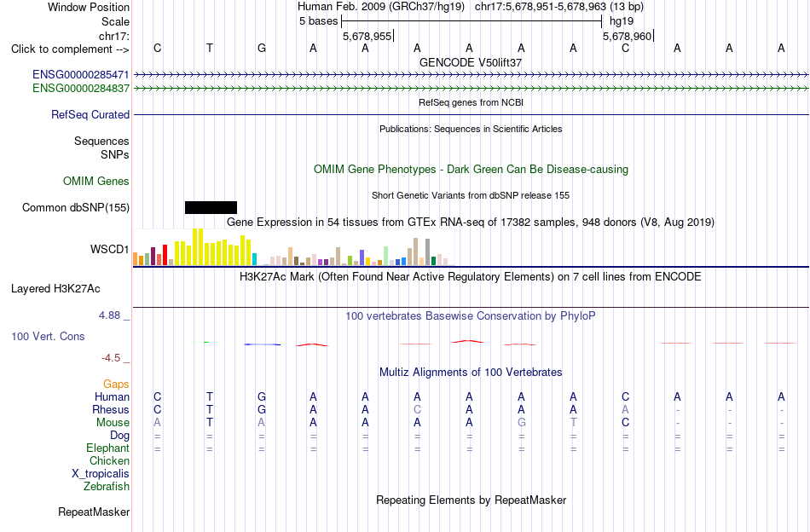Open Layered H3K27Ac track settings
The width and height of the screenshot is (810, 532).
55,289
